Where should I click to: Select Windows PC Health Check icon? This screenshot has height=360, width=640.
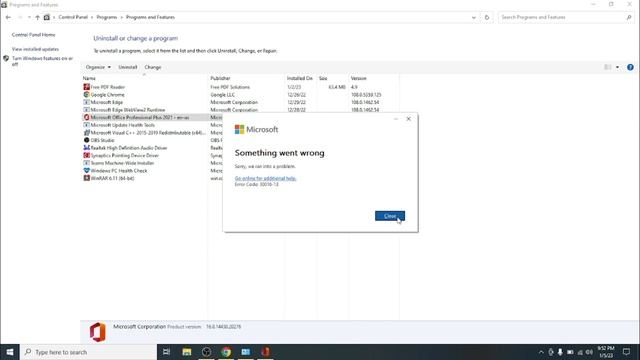coord(87,171)
